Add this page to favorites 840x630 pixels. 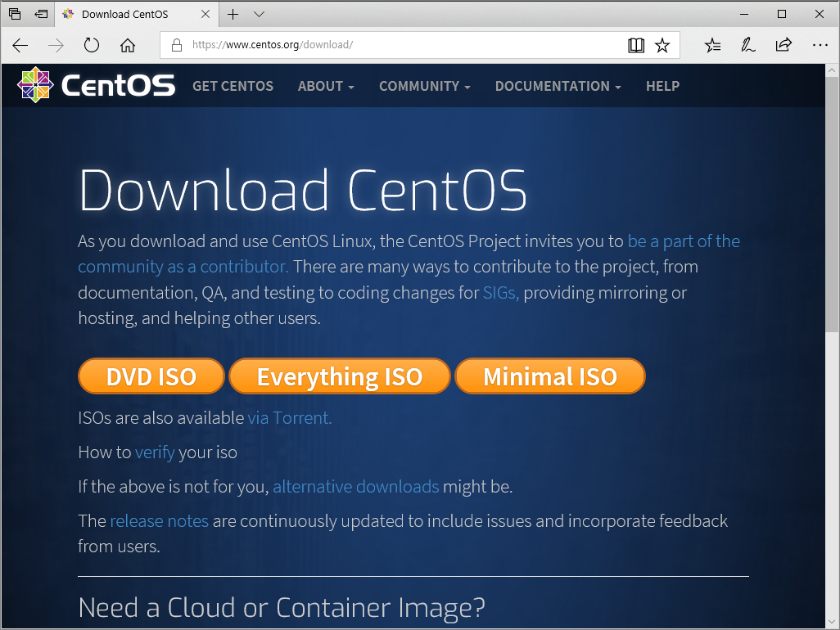663,46
